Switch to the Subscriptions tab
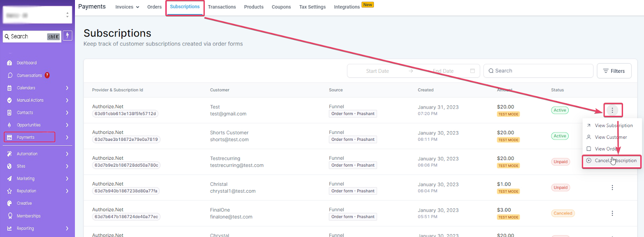This screenshot has height=237, width=644. tap(185, 7)
